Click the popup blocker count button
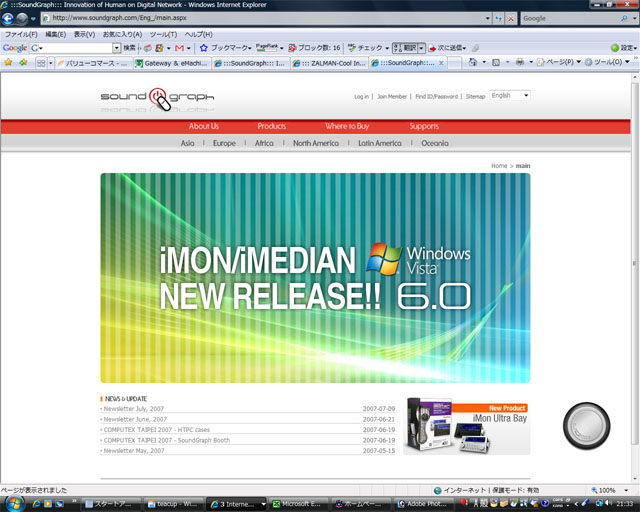This screenshot has height=512, width=640. click(314, 48)
